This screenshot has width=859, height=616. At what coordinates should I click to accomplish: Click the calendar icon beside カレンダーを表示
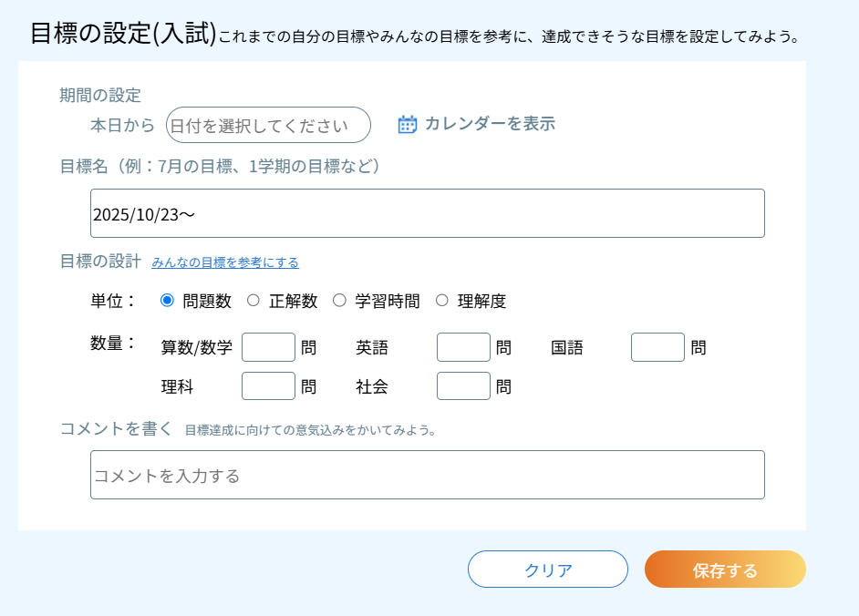coord(408,125)
